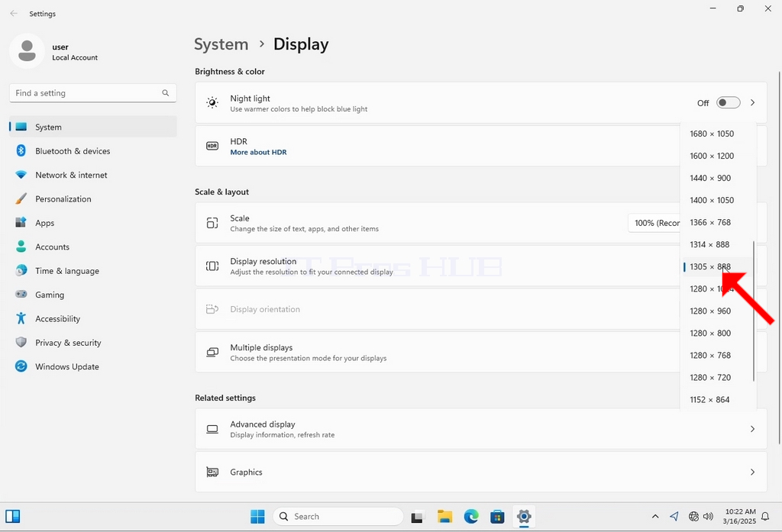782x532 pixels.
Task: Open the Scale 100% dropdown
Action: coord(654,223)
